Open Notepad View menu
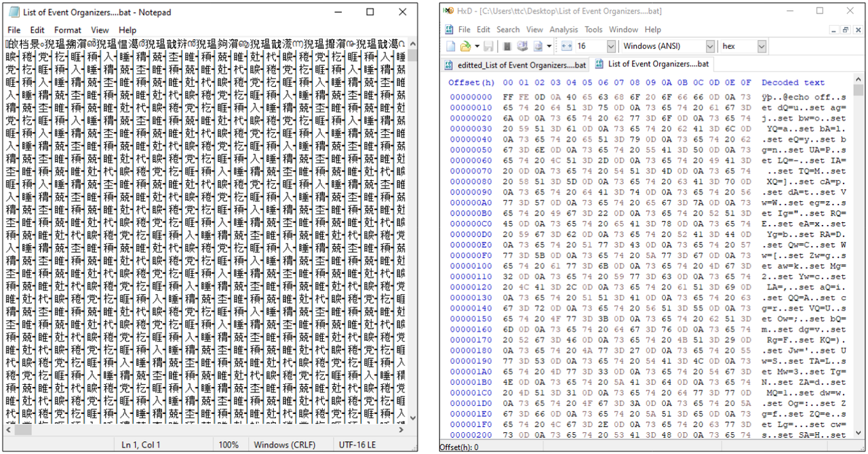The image size is (868, 454). click(x=100, y=30)
